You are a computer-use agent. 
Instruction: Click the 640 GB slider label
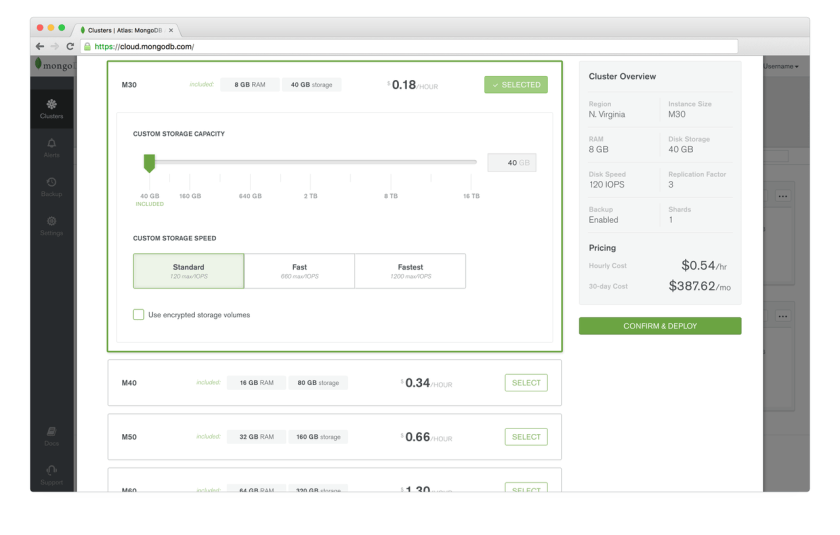pyautogui.click(x=250, y=196)
